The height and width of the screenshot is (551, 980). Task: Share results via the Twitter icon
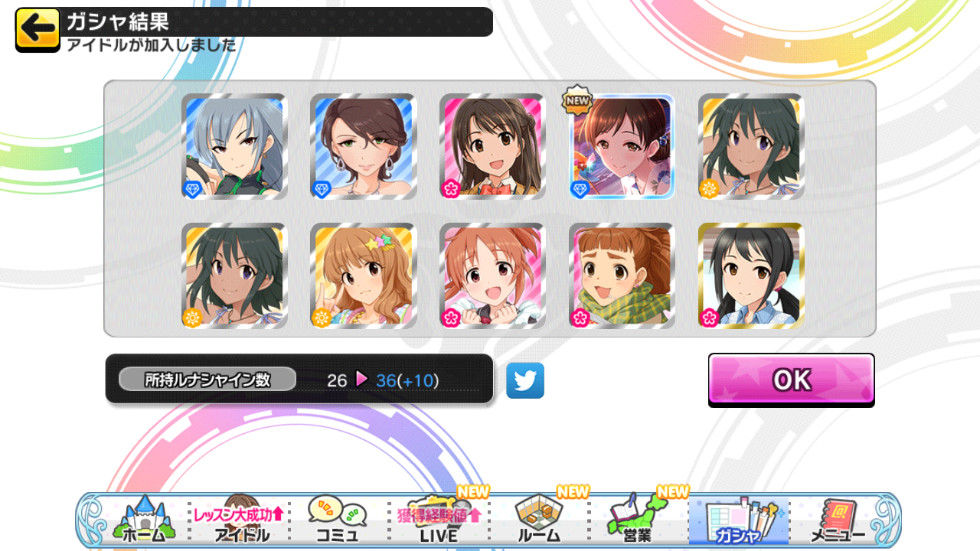click(x=525, y=380)
